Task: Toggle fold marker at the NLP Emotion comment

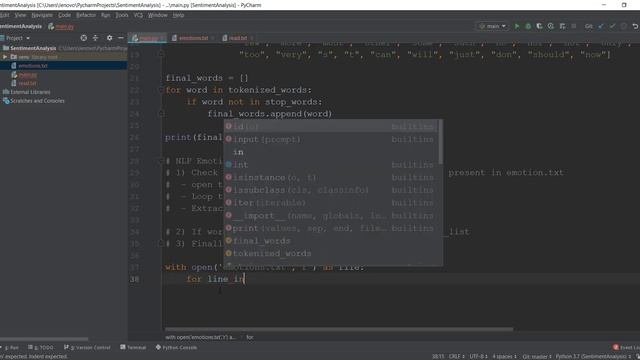Action: pyautogui.click(x=161, y=161)
